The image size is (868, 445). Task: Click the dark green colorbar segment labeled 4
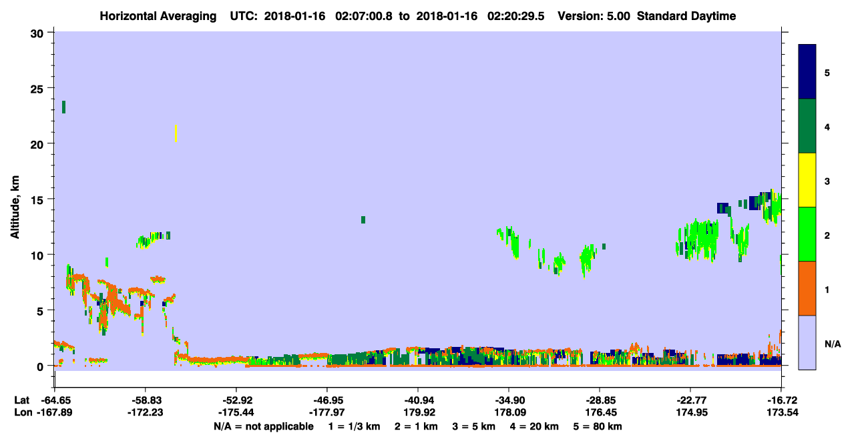807,126
